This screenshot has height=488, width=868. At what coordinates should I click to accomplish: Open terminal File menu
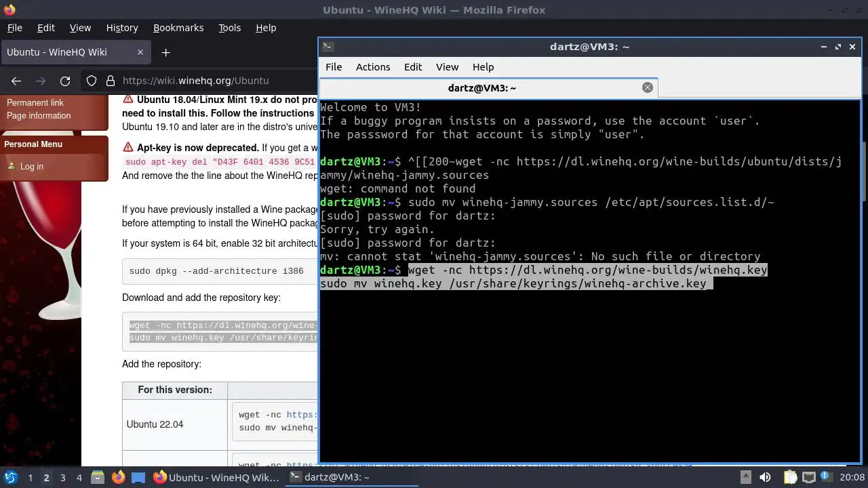click(334, 67)
